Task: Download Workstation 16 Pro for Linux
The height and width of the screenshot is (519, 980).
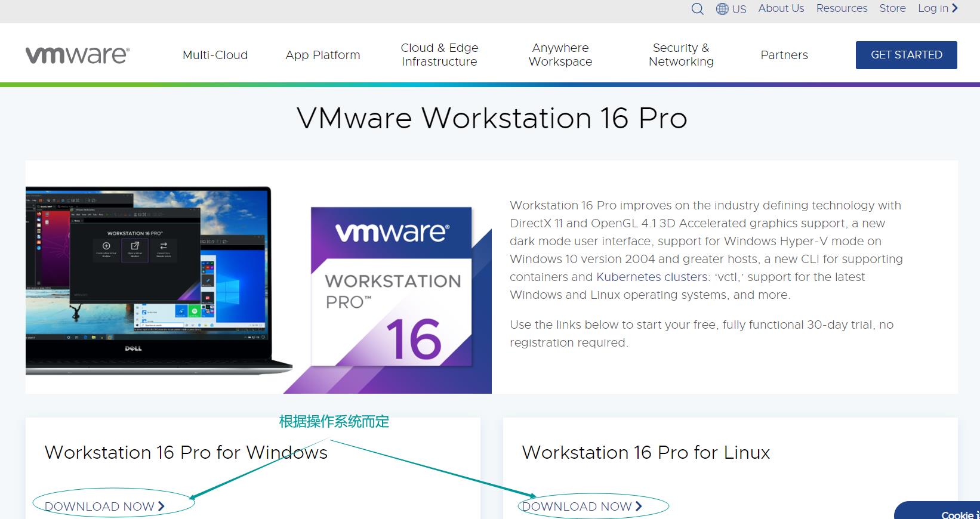Action: coord(582,506)
